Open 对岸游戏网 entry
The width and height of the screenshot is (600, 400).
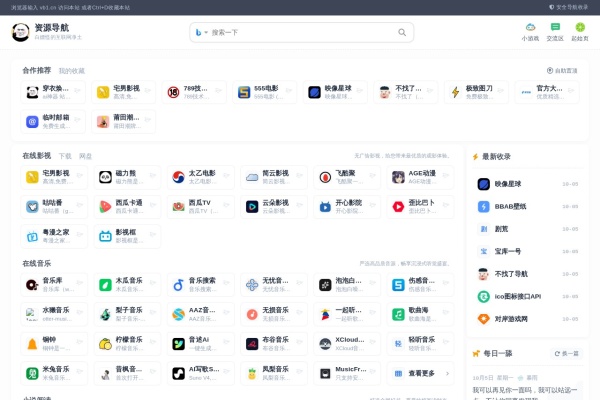click(528, 319)
